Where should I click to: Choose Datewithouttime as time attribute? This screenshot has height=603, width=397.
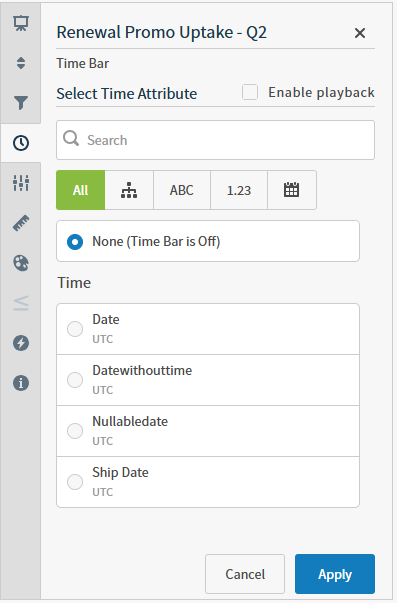[x=208, y=380]
